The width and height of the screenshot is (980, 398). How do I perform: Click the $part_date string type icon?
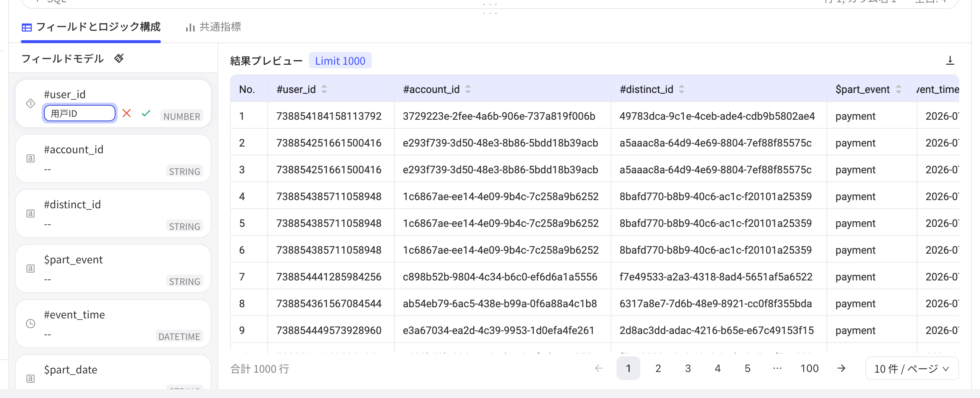pyautogui.click(x=31, y=378)
